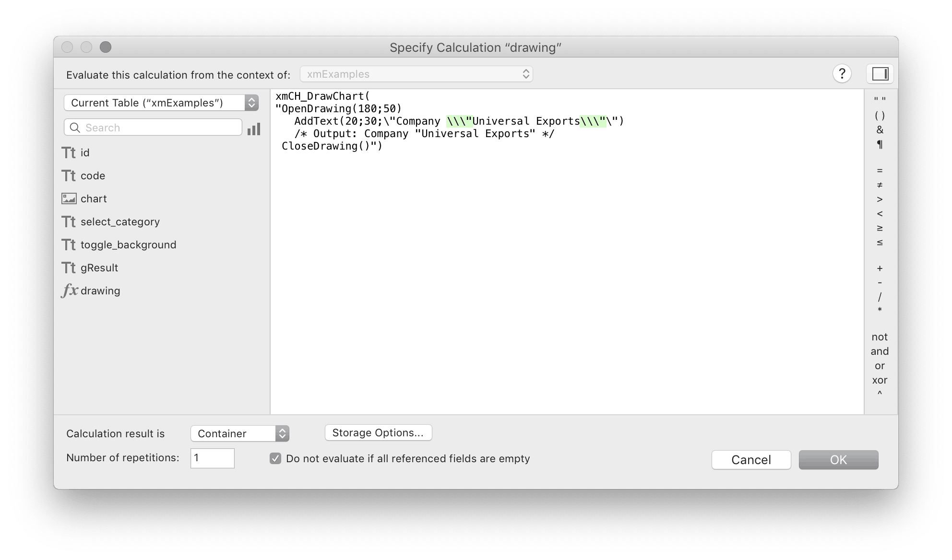The width and height of the screenshot is (952, 560).
Task: Open the 'Calculation result is' dropdown
Action: click(x=239, y=433)
